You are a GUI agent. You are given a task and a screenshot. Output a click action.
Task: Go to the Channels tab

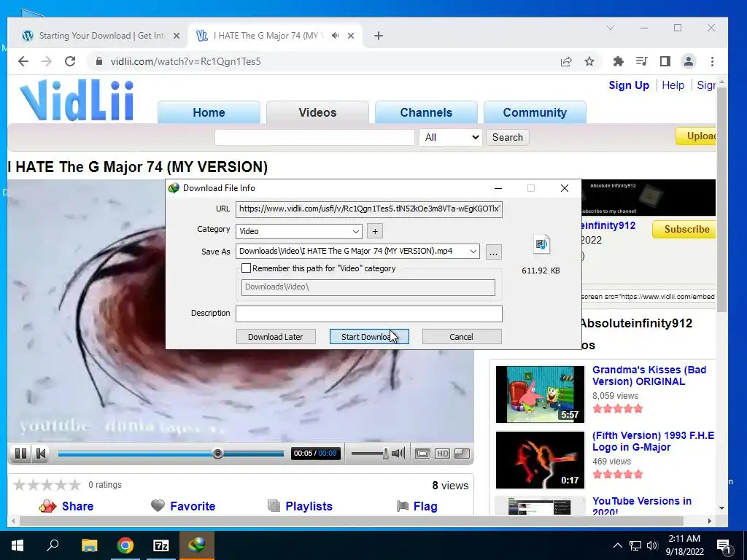(x=426, y=112)
